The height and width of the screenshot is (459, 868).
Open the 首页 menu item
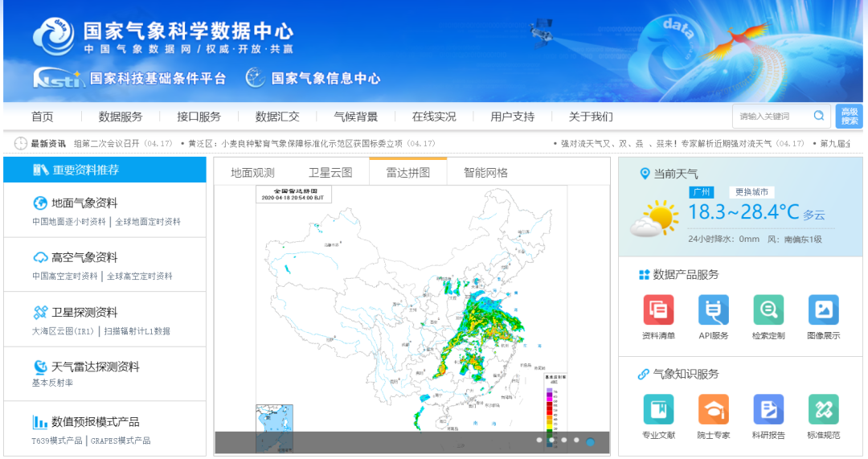pos(42,117)
